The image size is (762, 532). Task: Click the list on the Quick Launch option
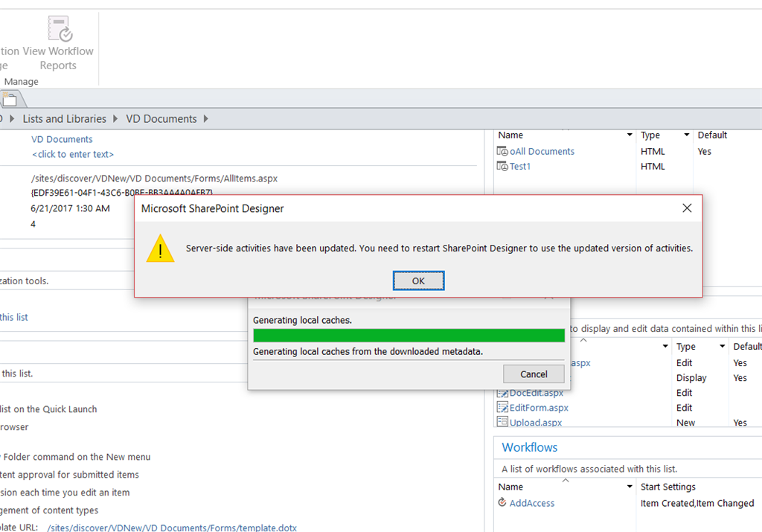point(48,409)
